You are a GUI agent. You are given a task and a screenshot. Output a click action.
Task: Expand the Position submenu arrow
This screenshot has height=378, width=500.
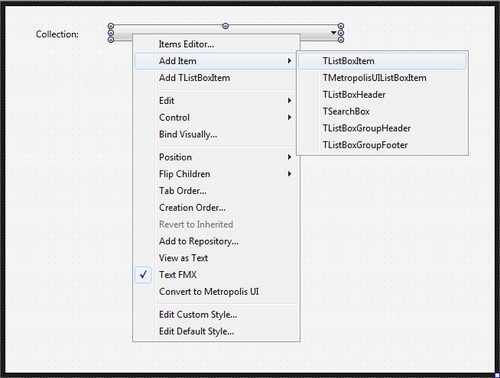(x=289, y=157)
